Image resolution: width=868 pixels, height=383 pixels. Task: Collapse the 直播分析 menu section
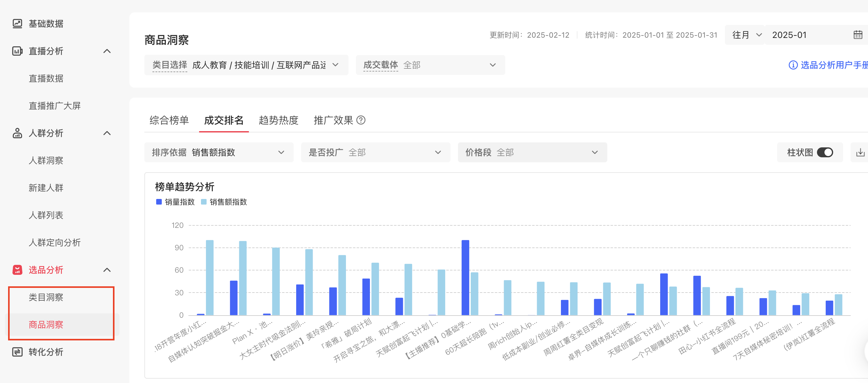(107, 51)
